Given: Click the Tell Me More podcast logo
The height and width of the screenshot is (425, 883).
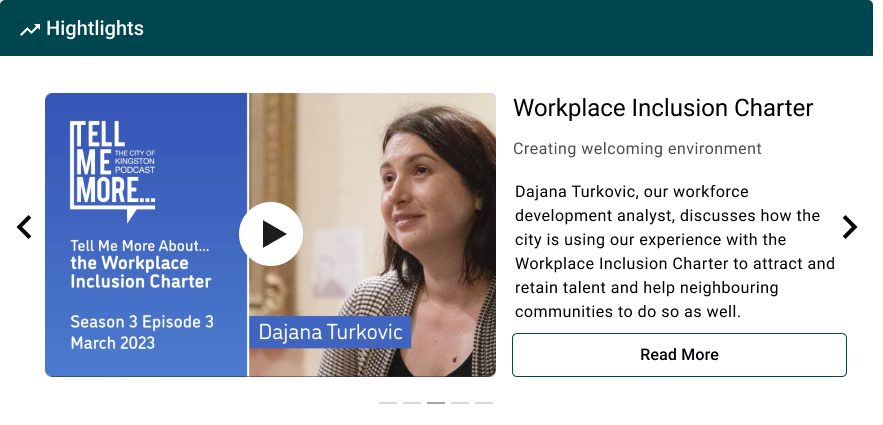Looking at the screenshot, I should pyautogui.click(x=113, y=168).
